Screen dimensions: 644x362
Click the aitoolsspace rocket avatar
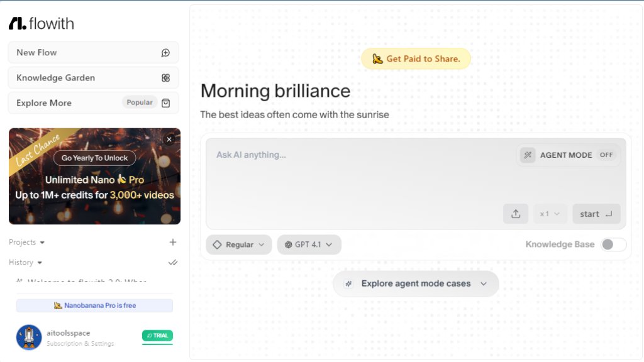click(x=29, y=337)
